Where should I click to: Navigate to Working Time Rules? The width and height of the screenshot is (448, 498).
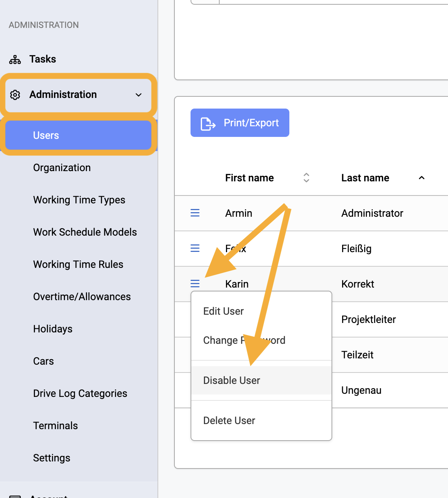coord(78,264)
